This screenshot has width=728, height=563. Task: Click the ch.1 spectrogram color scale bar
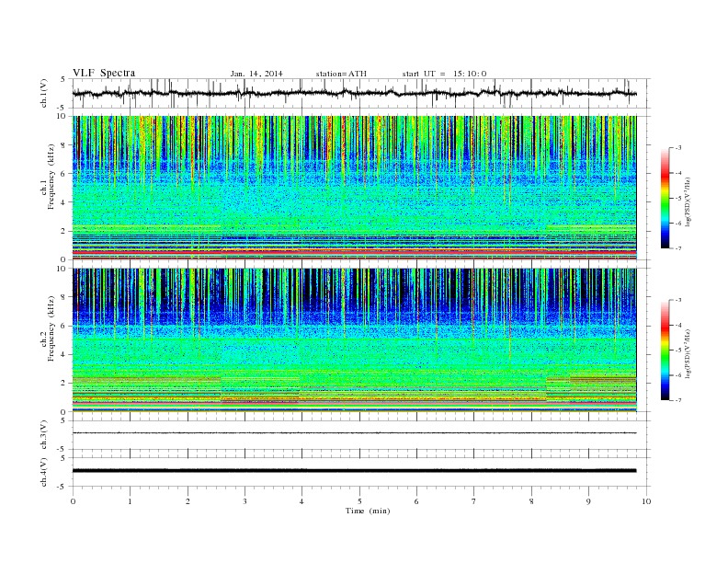(x=665, y=198)
